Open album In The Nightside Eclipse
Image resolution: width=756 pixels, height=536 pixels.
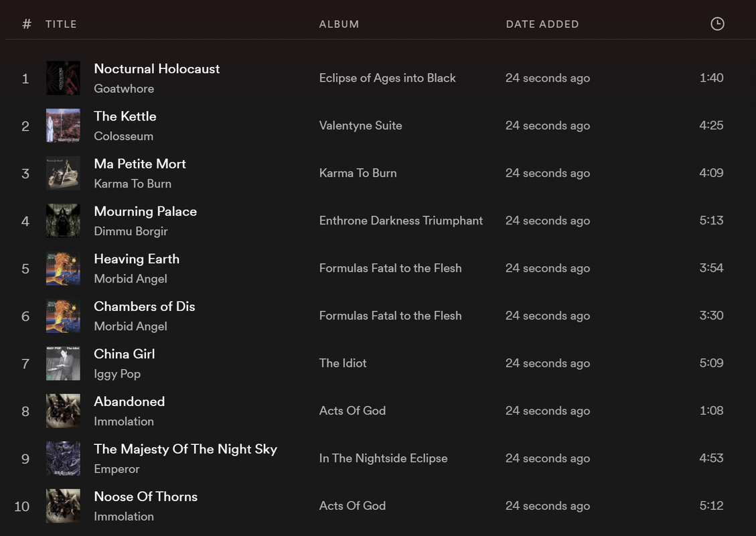(383, 458)
